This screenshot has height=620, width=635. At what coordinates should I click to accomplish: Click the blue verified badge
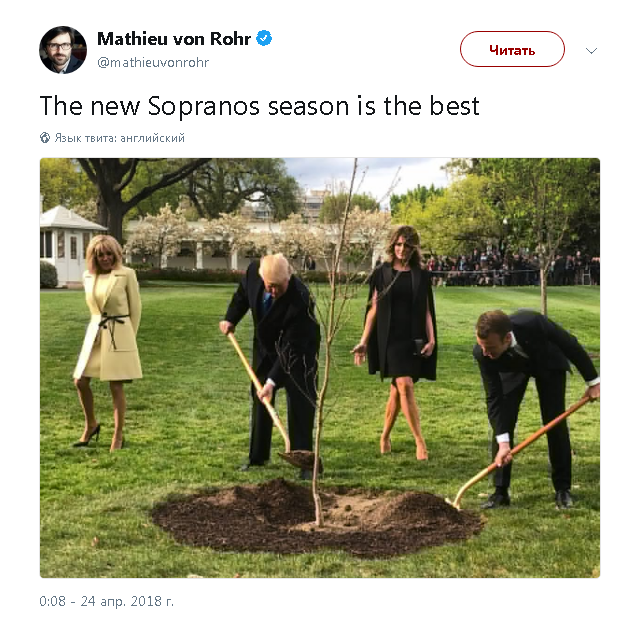click(x=264, y=38)
